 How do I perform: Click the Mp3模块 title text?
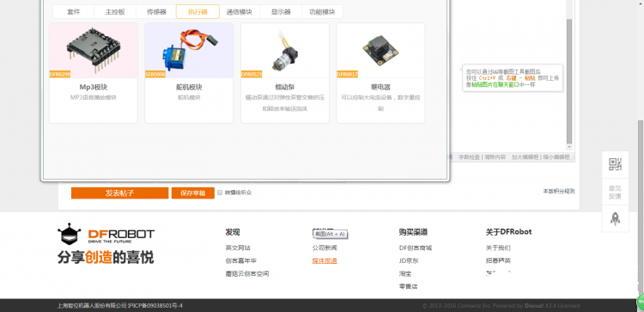click(x=94, y=87)
